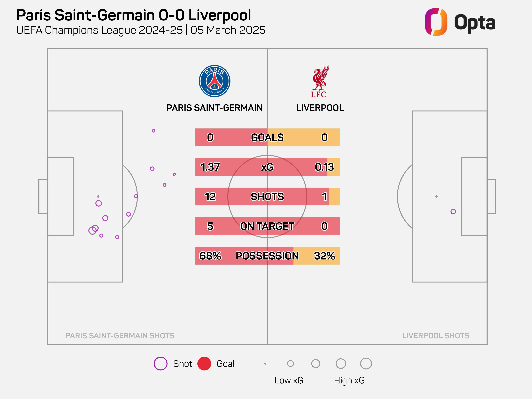The width and height of the screenshot is (532, 399).
Task: Click the 'PARIS SAINT-GERMAIN SHOTS' pitch label
Action: click(120, 336)
